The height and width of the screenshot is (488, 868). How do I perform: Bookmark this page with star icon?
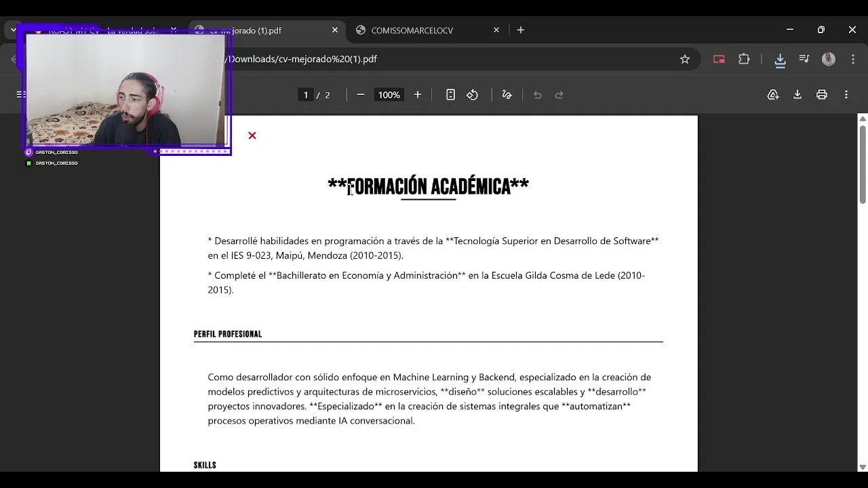click(x=685, y=59)
